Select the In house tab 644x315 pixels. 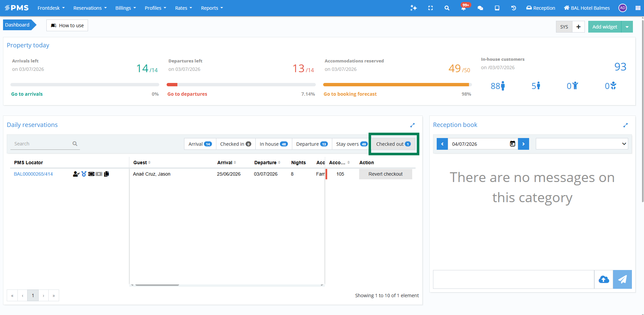(274, 144)
